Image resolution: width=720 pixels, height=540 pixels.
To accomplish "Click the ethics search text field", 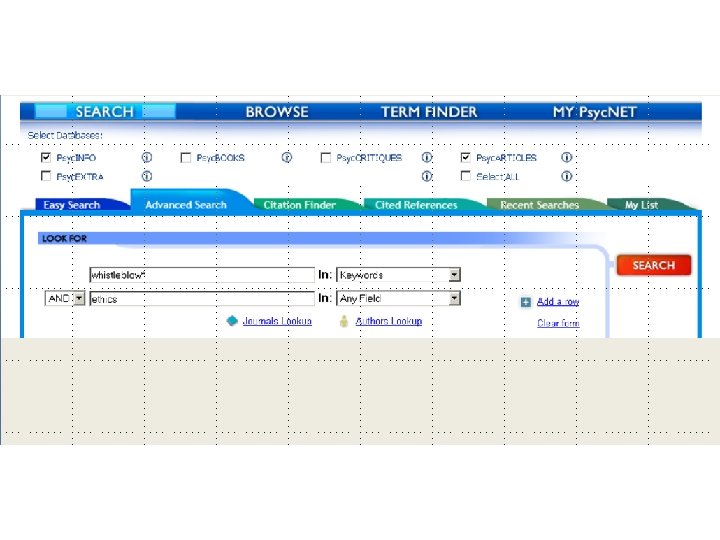I will 202,299.
